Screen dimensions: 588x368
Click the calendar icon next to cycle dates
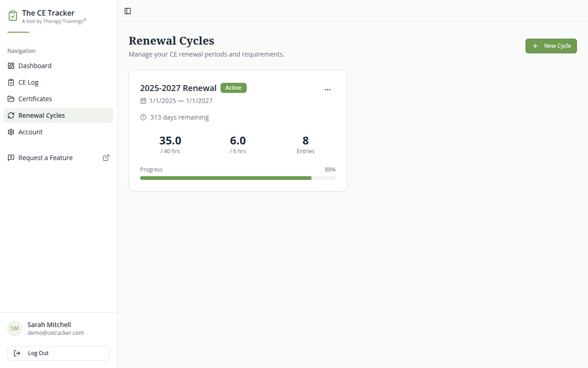[x=143, y=101]
